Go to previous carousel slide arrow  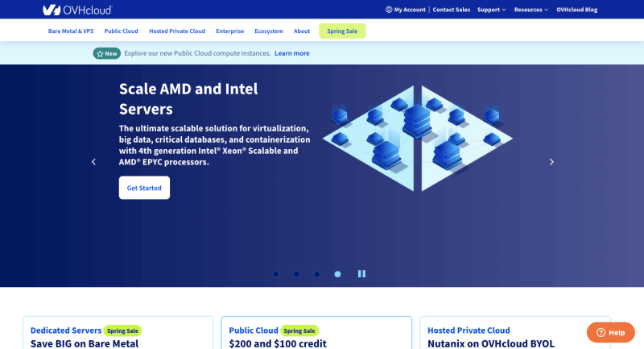click(x=93, y=162)
